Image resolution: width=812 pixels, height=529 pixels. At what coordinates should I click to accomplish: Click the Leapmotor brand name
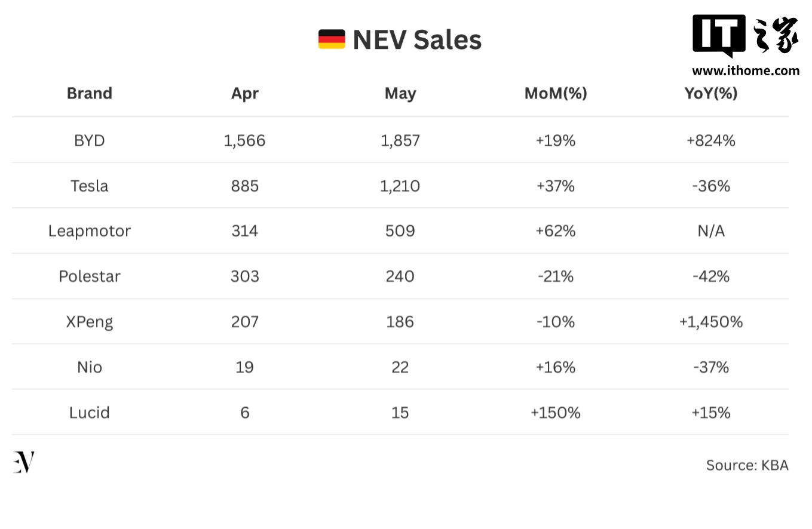[90, 231]
